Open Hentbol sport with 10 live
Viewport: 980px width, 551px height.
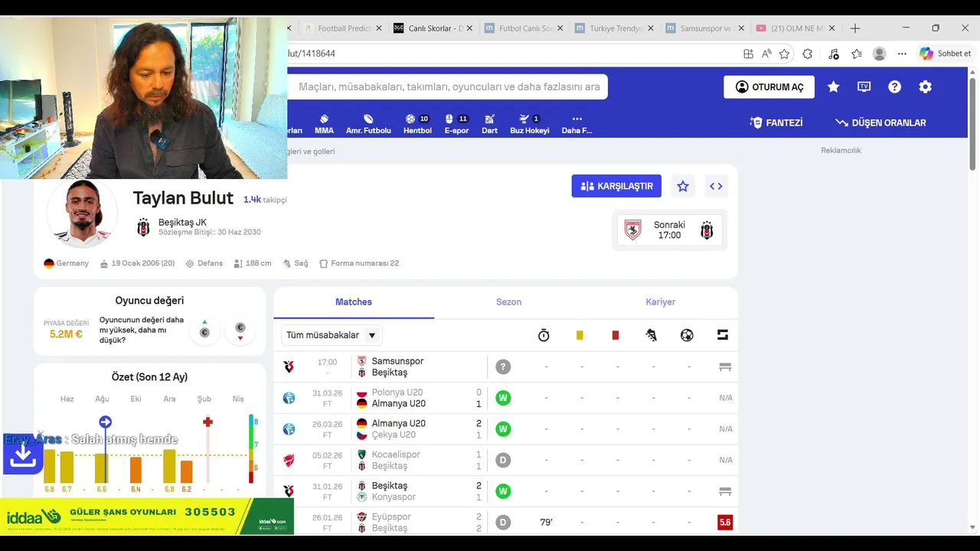tap(417, 124)
